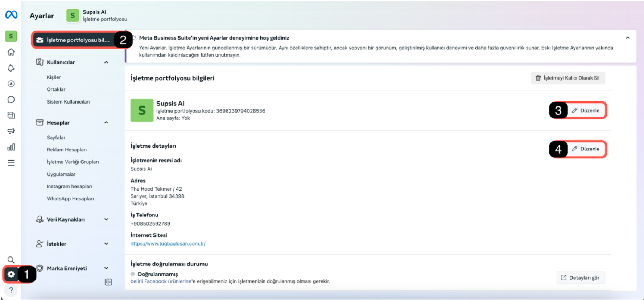
Task: Open Sistem Kullanıcıları menu item
Action: (x=68, y=102)
